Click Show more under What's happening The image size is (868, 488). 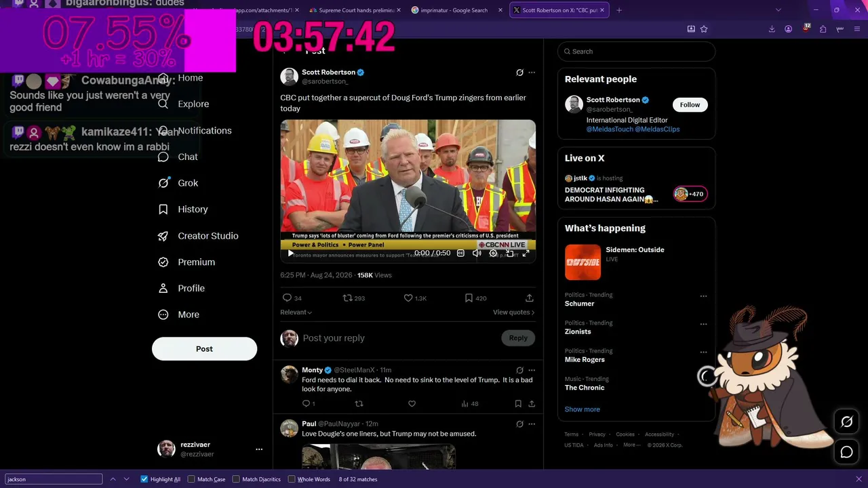[582, 409]
